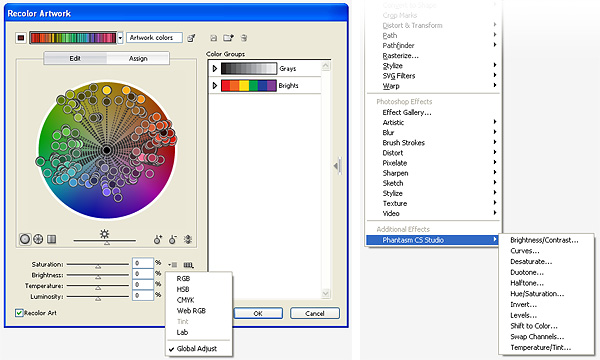The height and width of the screenshot is (360, 600).
Task: Click the Temperature slider handle
Action: coord(98,288)
